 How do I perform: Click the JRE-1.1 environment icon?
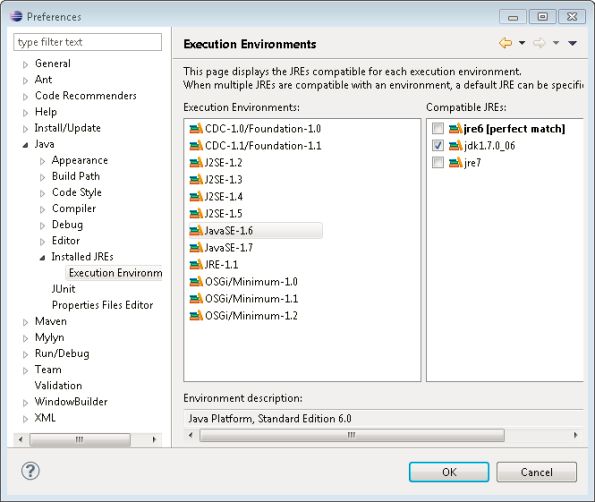point(196,264)
